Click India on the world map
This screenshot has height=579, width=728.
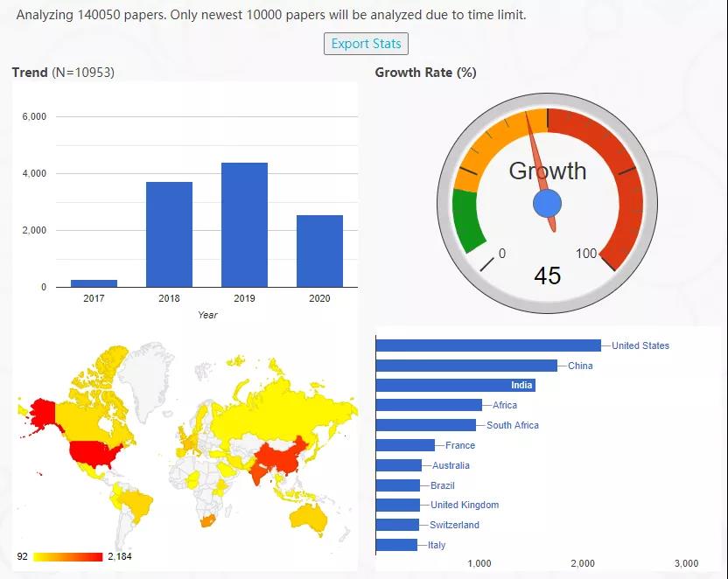(256, 472)
